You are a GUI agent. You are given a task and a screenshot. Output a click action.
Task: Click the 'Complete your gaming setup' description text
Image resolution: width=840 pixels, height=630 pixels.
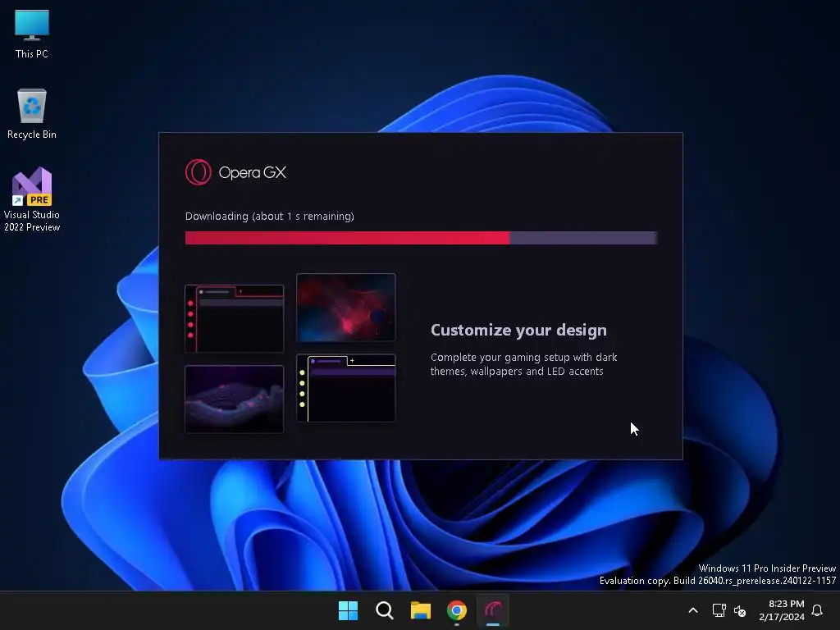click(x=524, y=364)
